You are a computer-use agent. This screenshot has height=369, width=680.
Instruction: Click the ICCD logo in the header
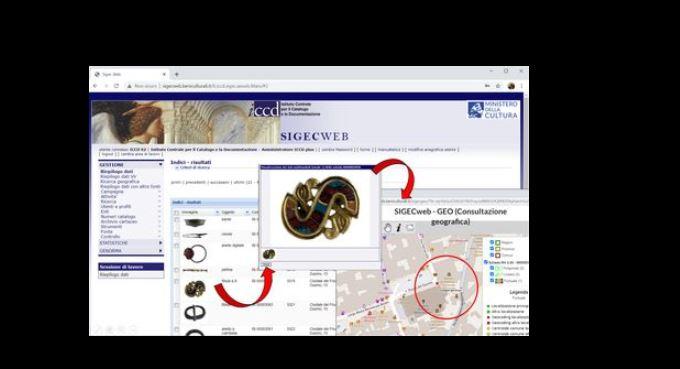265,110
